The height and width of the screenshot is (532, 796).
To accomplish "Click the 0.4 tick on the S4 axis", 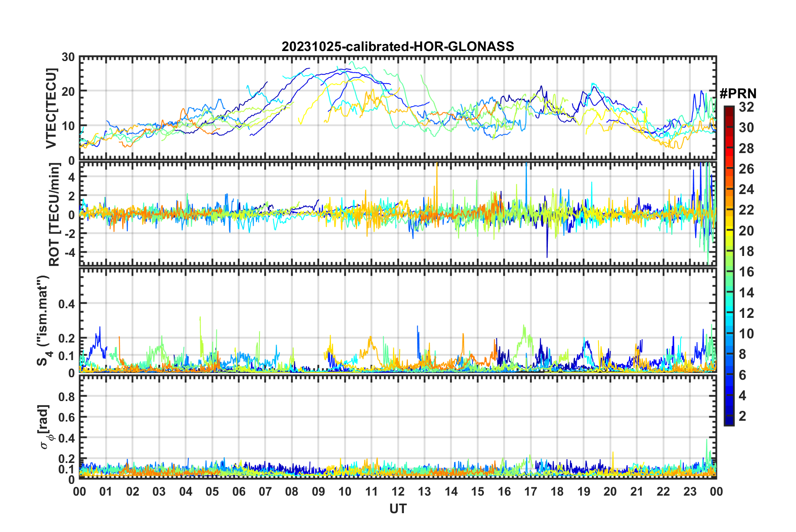I will pyautogui.click(x=67, y=304).
